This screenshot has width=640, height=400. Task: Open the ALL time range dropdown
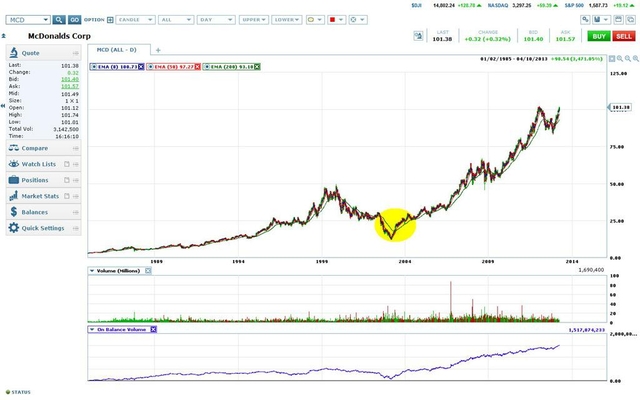[x=176, y=20]
